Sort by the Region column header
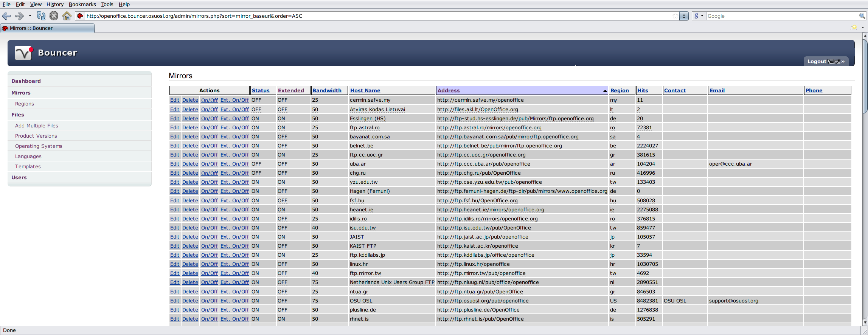 pos(620,90)
